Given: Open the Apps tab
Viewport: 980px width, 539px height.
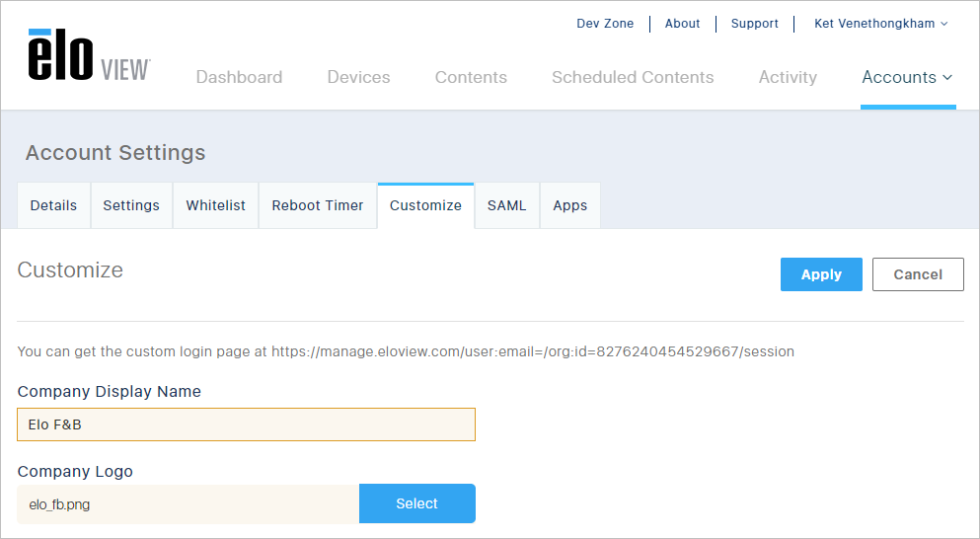Looking at the screenshot, I should click(570, 205).
